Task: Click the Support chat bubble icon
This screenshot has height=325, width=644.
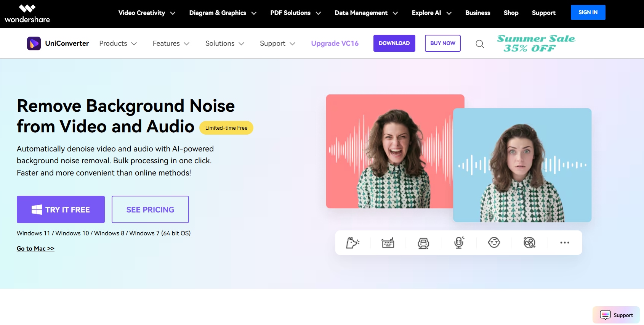Action: pyautogui.click(x=605, y=315)
